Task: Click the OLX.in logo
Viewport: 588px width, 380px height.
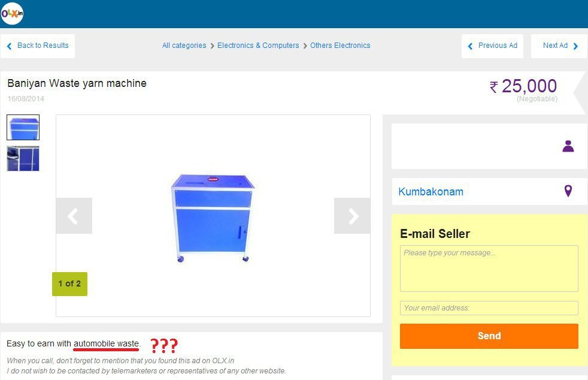Action: click(12, 14)
